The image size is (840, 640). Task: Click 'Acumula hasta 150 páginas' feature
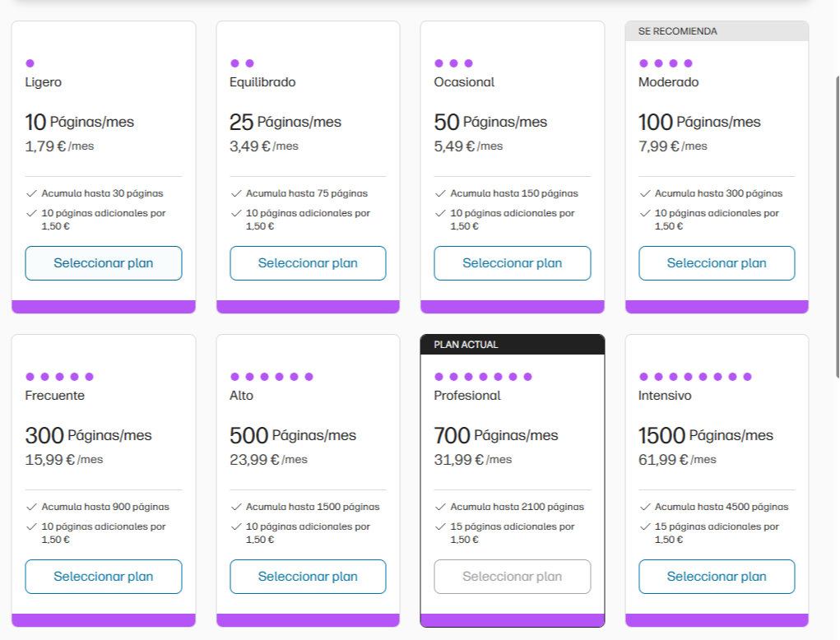click(x=514, y=193)
